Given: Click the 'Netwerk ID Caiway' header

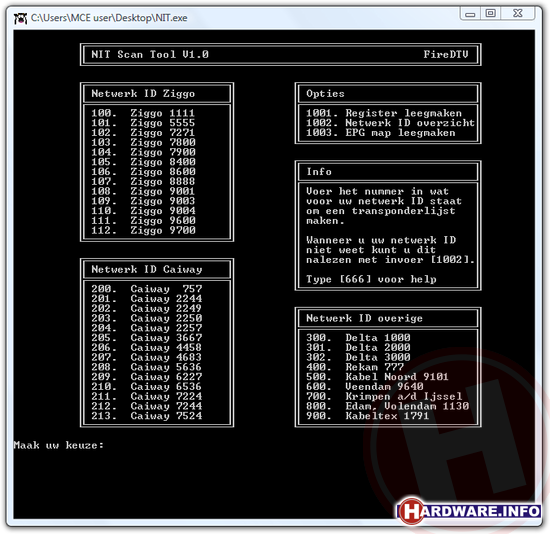Looking at the screenshot, I should [x=147, y=269].
